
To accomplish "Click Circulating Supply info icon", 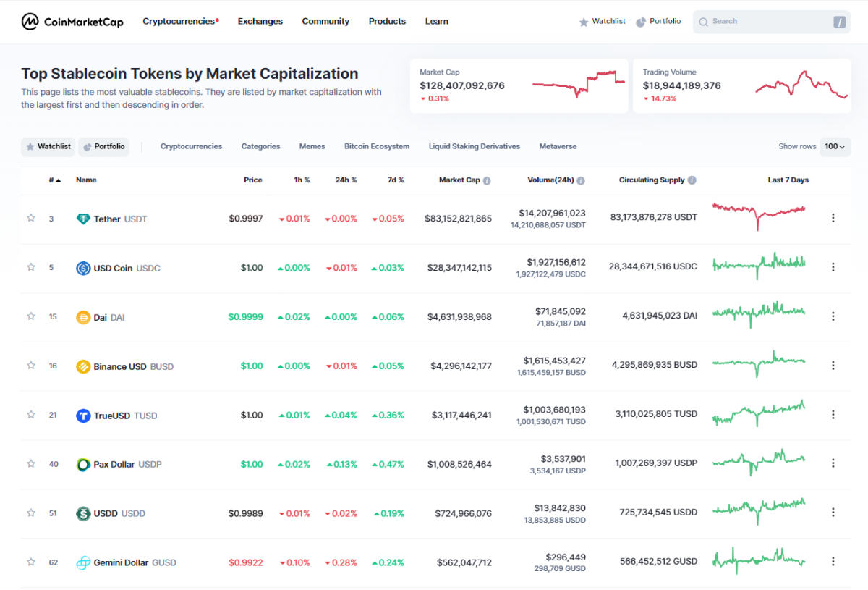I will tap(692, 180).
